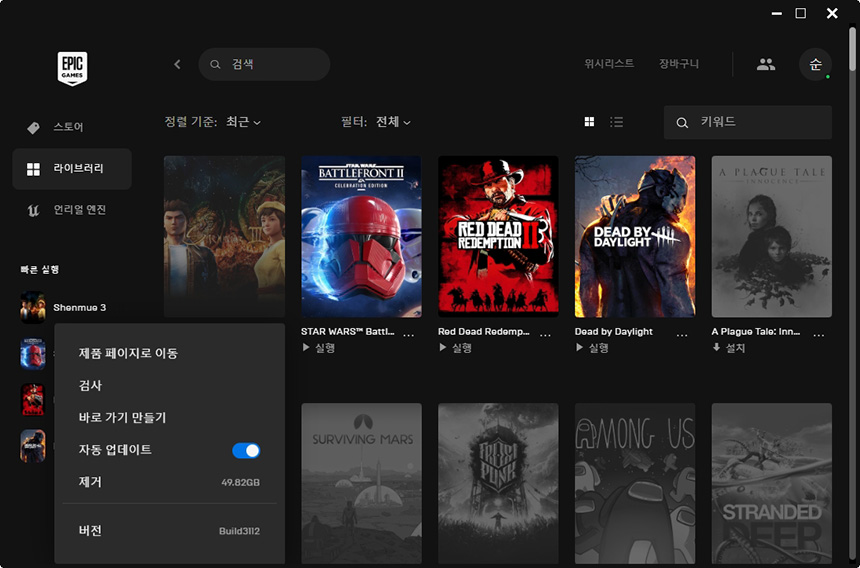This screenshot has height=568, width=860.
Task: Open the wishlist link
Action: coord(609,64)
